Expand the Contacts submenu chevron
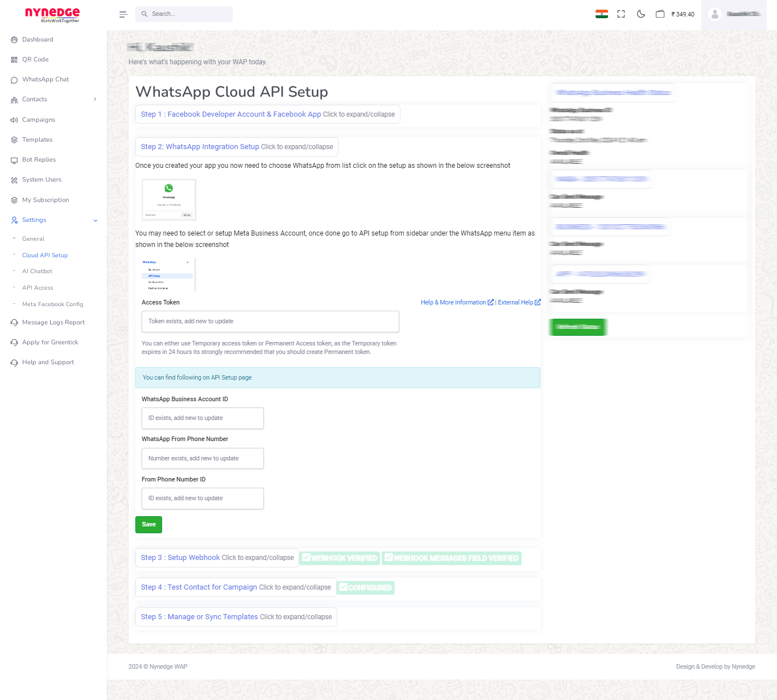The width and height of the screenshot is (777, 700). click(x=95, y=99)
